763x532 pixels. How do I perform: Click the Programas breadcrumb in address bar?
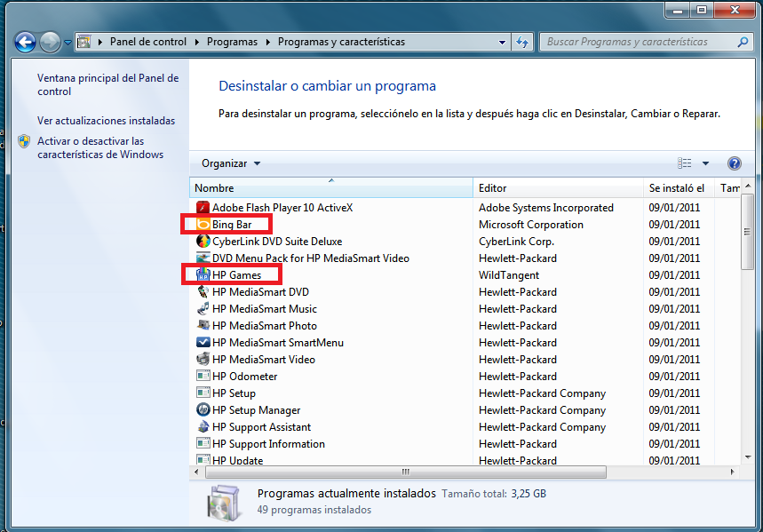coord(232,42)
